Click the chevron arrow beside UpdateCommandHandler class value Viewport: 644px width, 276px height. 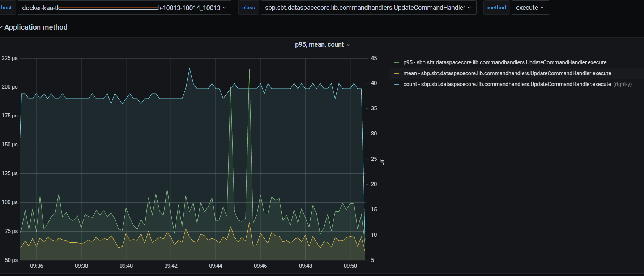tap(469, 8)
